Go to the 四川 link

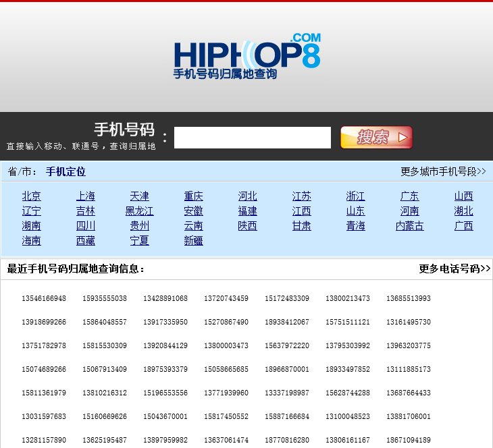click(86, 225)
